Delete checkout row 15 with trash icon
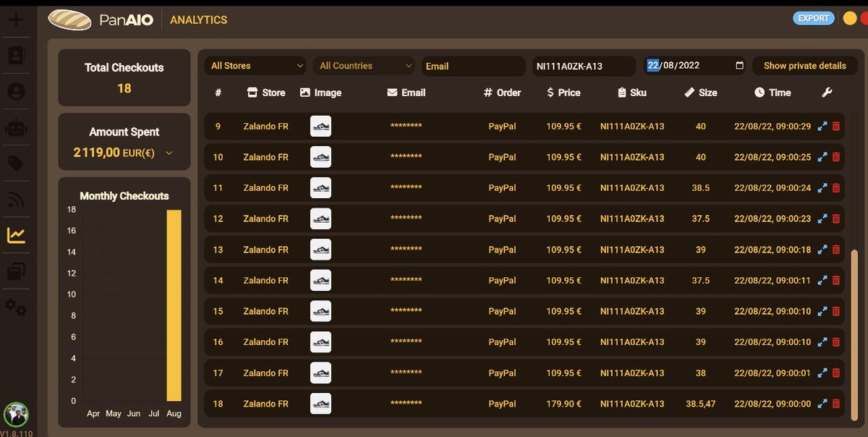868x437 pixels. 836,311
